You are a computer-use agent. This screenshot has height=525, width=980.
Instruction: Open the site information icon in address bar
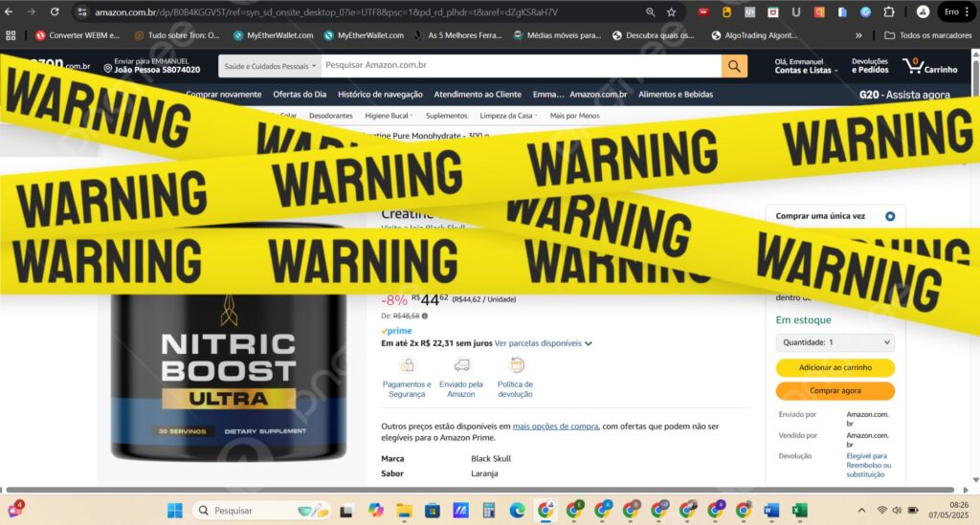[82, 11]
